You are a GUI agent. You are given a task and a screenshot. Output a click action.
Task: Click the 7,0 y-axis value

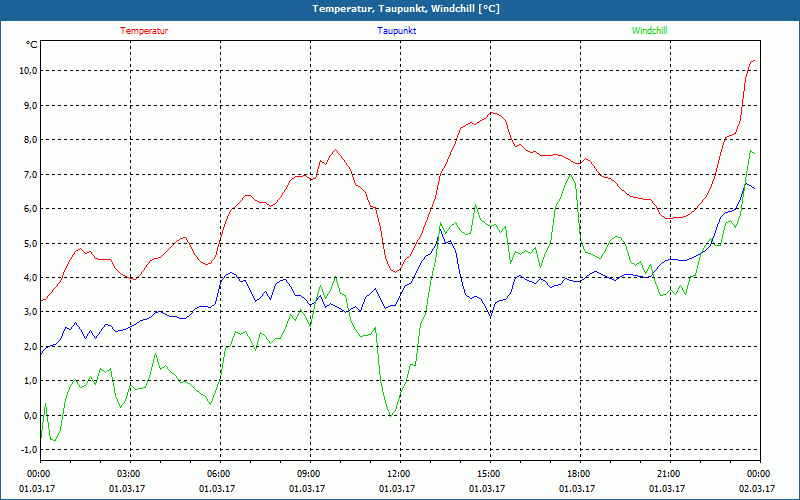(29, 174)
